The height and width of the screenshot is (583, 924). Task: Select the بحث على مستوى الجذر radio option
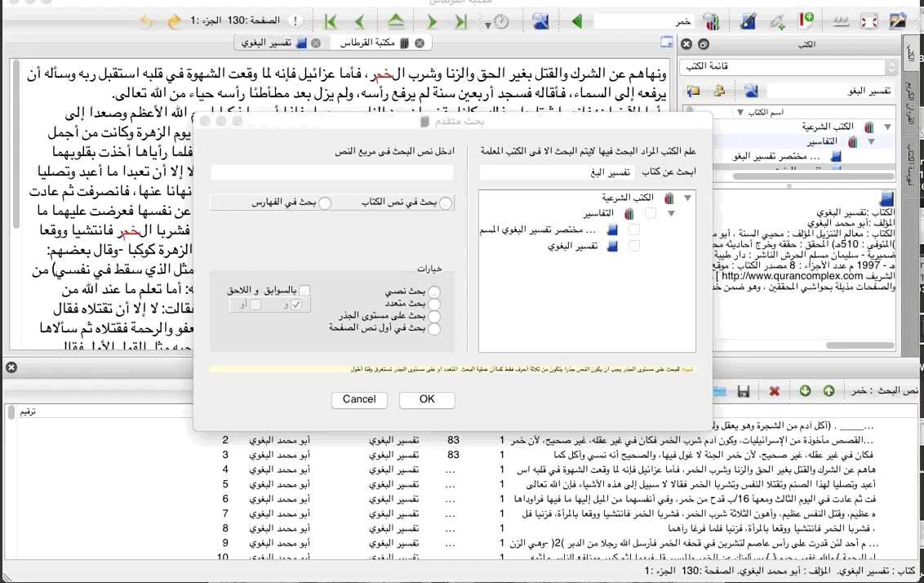click(434, 317)
